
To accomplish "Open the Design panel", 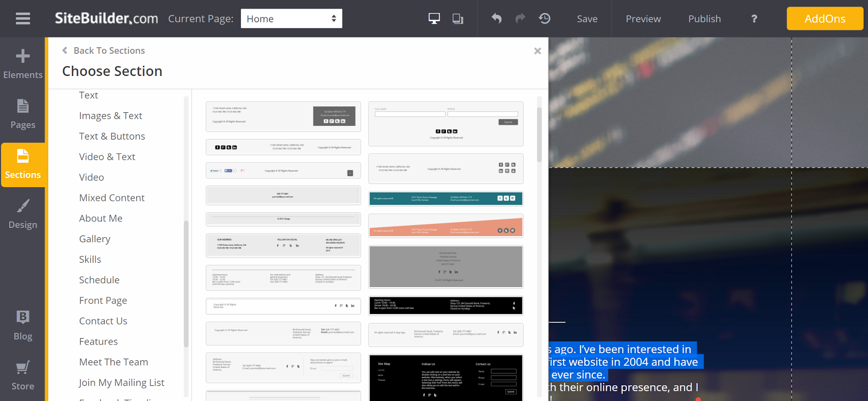I will coord(23,214).
